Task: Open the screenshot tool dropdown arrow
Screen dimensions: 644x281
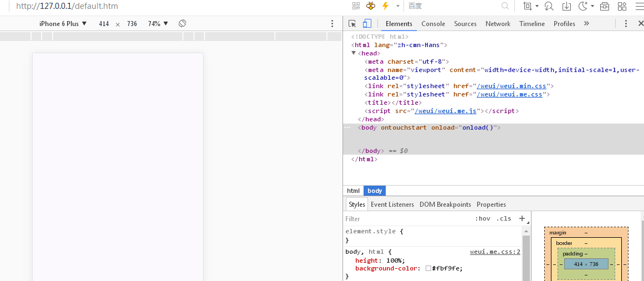Action: pyautogui.click(x=537, y=6)
